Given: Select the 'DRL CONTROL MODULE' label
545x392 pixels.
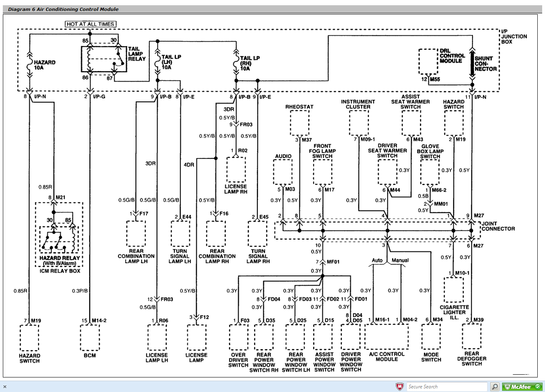Looking at the screenshot, I should click(x=452, y=56).
